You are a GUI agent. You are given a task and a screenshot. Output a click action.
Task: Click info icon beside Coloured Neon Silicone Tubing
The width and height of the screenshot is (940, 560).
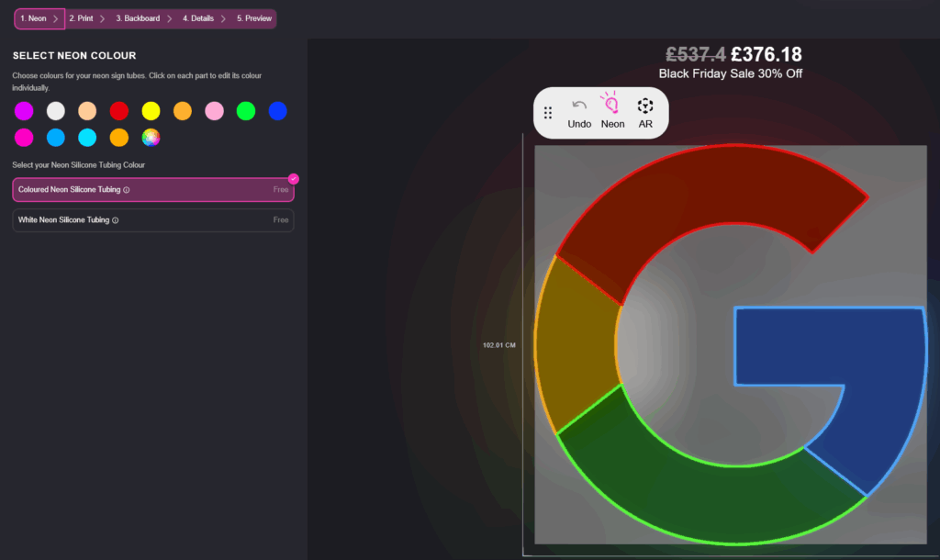click(x=127, y=190)
